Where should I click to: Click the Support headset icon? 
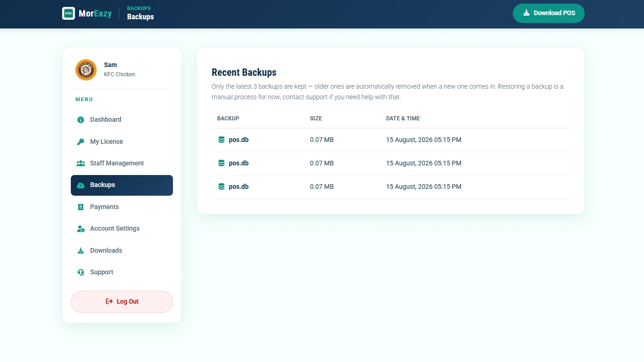(x=80, y=272)
